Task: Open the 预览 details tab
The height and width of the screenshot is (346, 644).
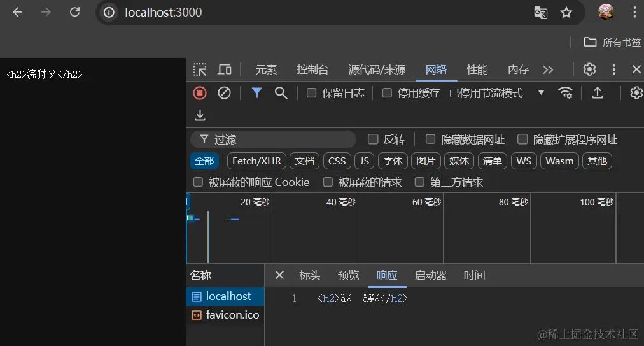Action: click(x=348, y=275)
